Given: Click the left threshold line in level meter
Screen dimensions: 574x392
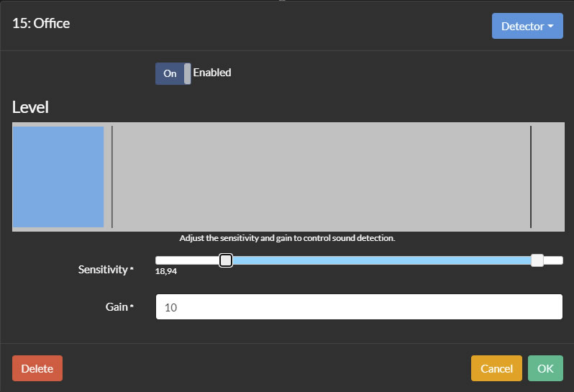Looking at the screenshot, I should (112, 177).
